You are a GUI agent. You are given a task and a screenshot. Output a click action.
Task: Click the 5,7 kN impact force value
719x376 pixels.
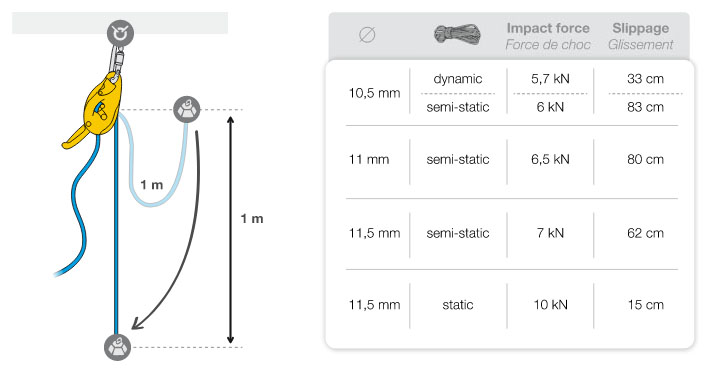550,79
